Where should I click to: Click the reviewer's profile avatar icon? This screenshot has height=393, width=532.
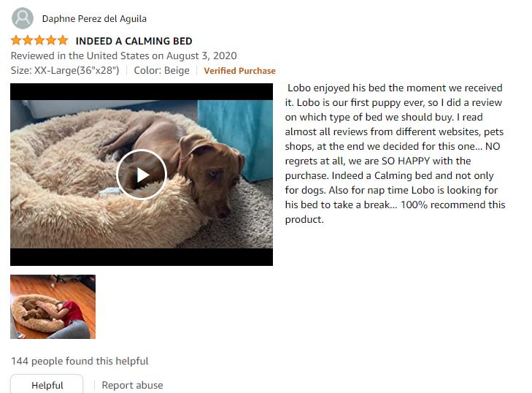coord(23,18)
